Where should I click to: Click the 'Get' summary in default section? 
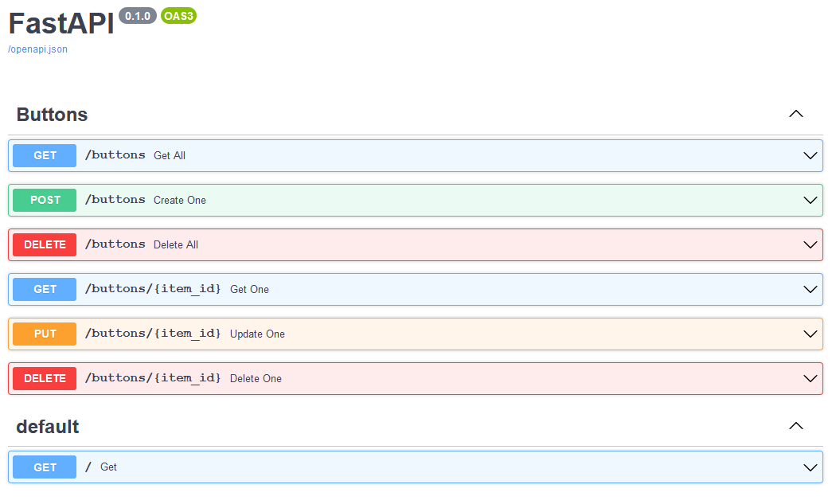point(108,467)
